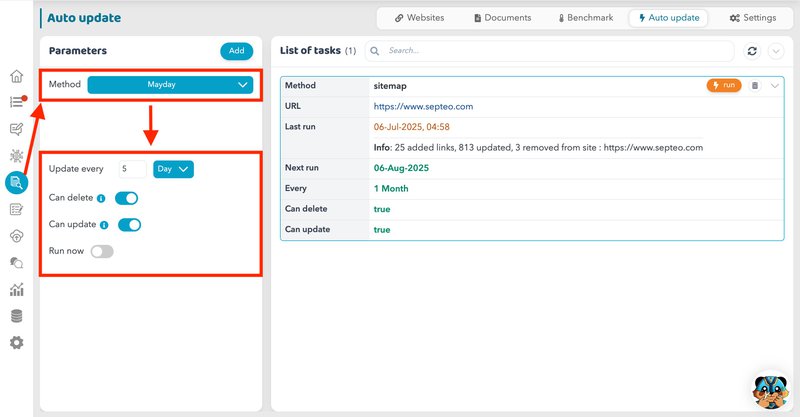
Task: Open the Home icon in the sidebar
Action: tap(16, 76)
